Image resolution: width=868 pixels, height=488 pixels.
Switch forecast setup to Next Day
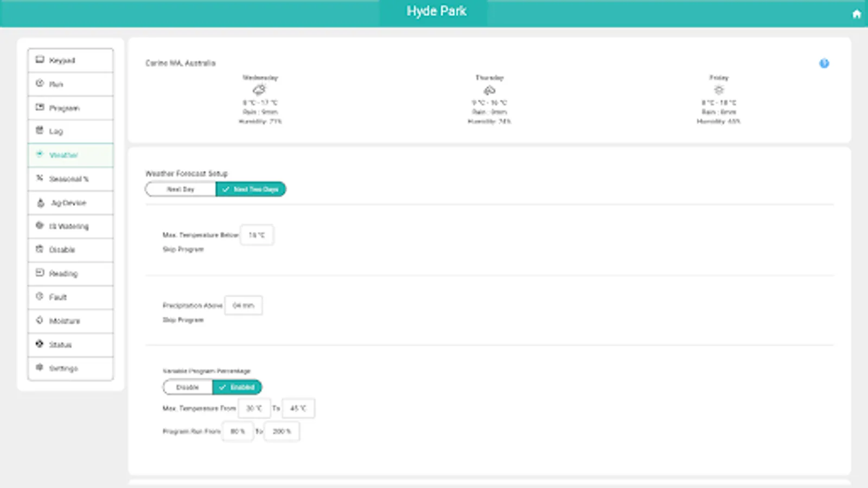180,189
